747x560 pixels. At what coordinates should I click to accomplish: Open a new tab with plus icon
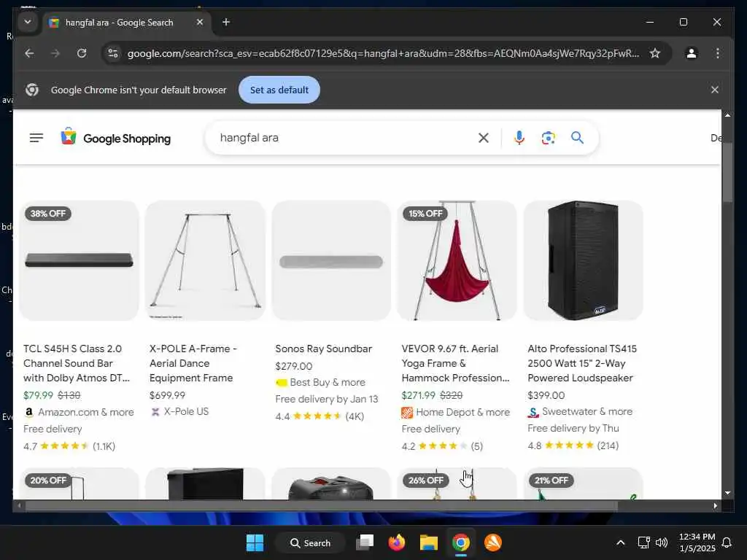coord(226,22)
